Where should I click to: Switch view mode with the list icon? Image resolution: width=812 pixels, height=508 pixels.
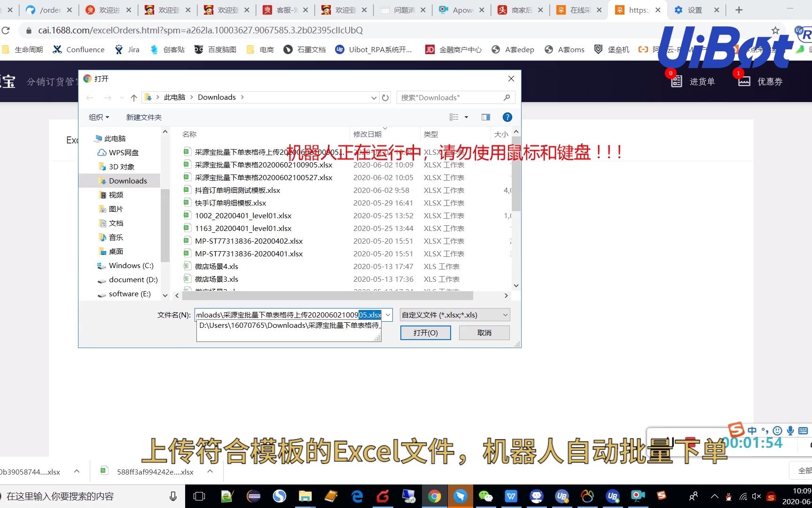[453, 117]
